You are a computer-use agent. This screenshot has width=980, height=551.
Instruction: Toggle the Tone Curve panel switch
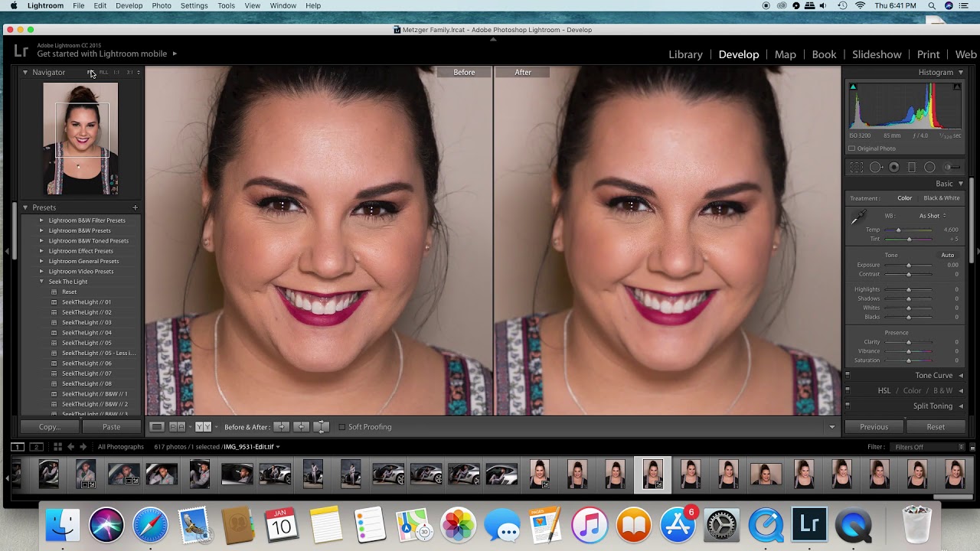point(847,376)
